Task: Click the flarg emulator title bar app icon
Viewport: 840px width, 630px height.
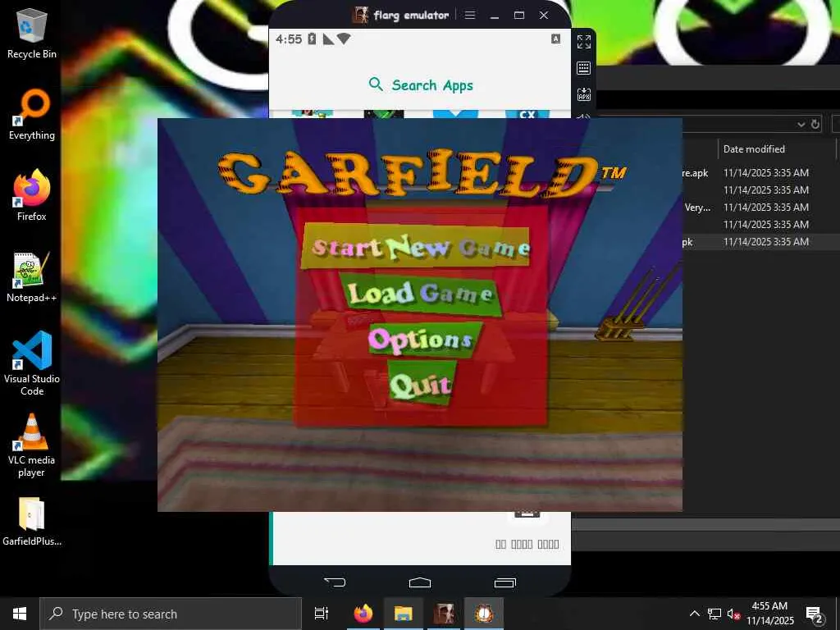Action: coord(360,15)
